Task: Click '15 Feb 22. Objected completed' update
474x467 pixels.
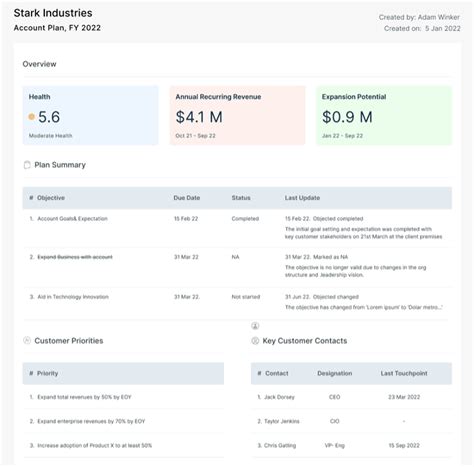Action: (324, 219)
